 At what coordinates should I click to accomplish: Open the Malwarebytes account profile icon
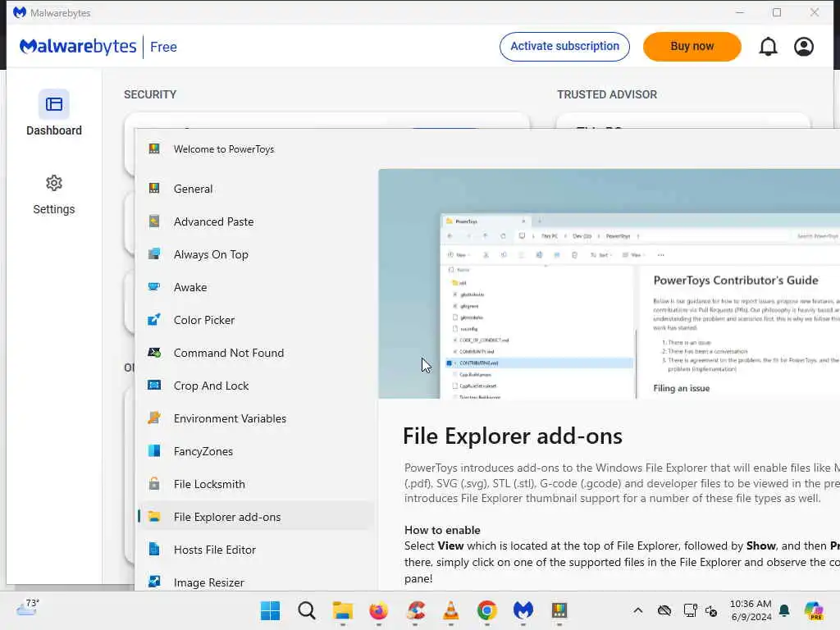point(804,47)
